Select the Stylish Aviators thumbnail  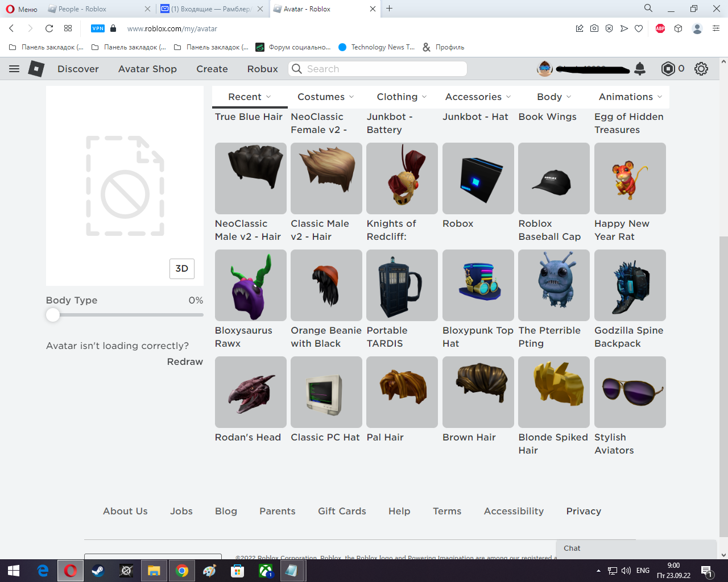point(630,392)
